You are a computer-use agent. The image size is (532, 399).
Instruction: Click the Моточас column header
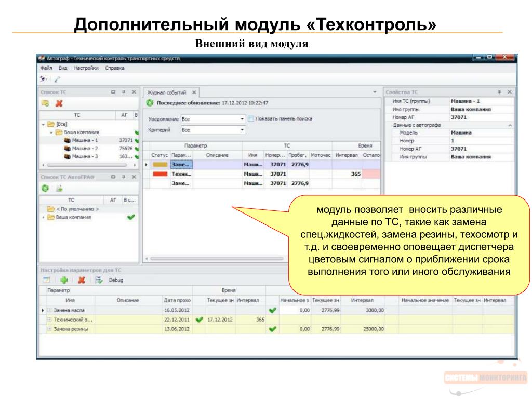pyautogui.click(x=321, y=155)
